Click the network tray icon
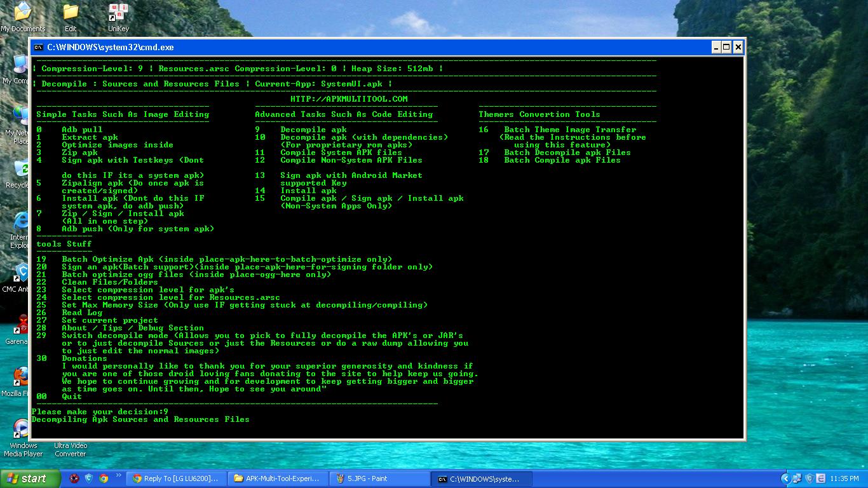 click(798, 478)
